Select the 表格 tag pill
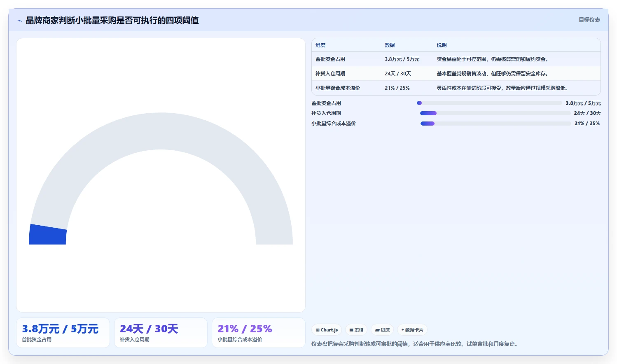617x364 pixels. [356, 330]
